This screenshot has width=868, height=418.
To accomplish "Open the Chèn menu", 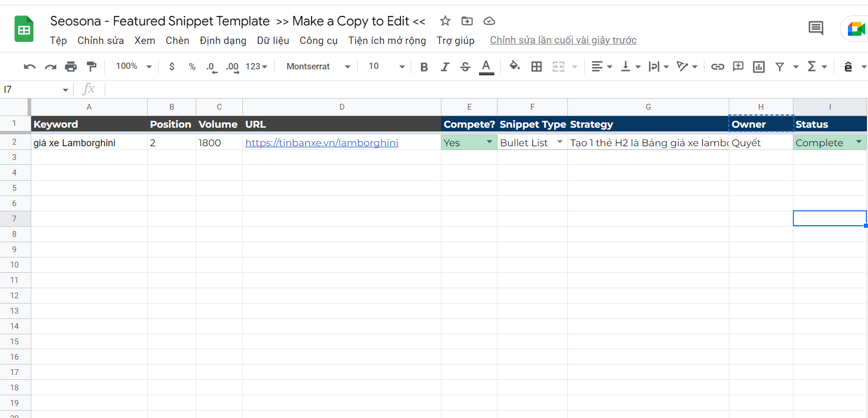I will point(177,40).
